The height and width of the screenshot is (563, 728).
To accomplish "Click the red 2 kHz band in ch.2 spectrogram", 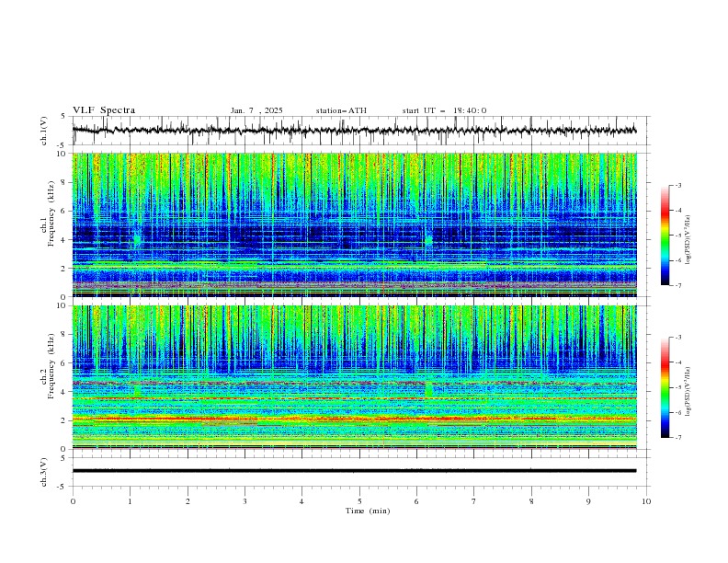I will pos(354,419).
